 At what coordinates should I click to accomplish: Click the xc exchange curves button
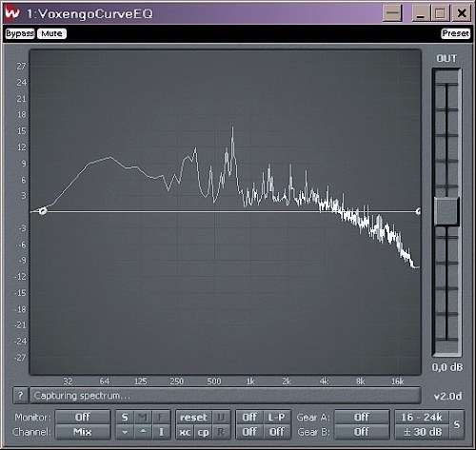click(185, 432)
